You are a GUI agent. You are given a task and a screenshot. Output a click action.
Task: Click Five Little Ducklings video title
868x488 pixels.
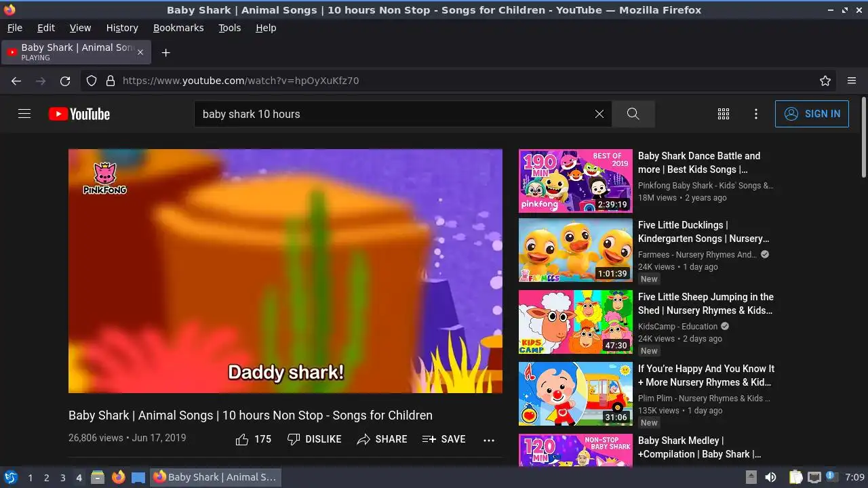click(x=704, y=232)
